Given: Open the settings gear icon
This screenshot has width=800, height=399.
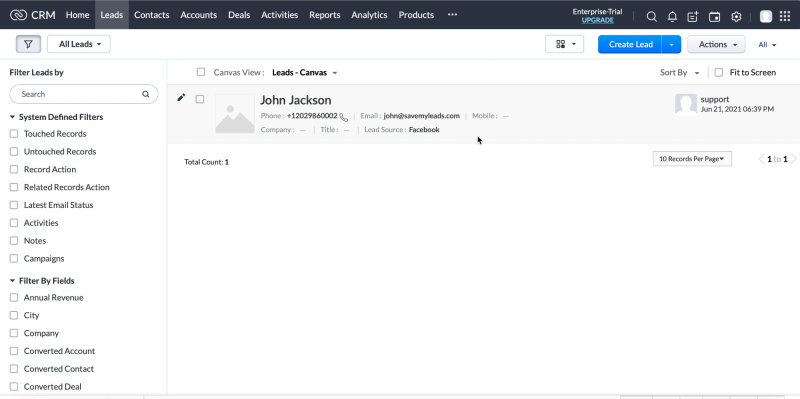Looking at the screenshot, I should click(736, 16).
